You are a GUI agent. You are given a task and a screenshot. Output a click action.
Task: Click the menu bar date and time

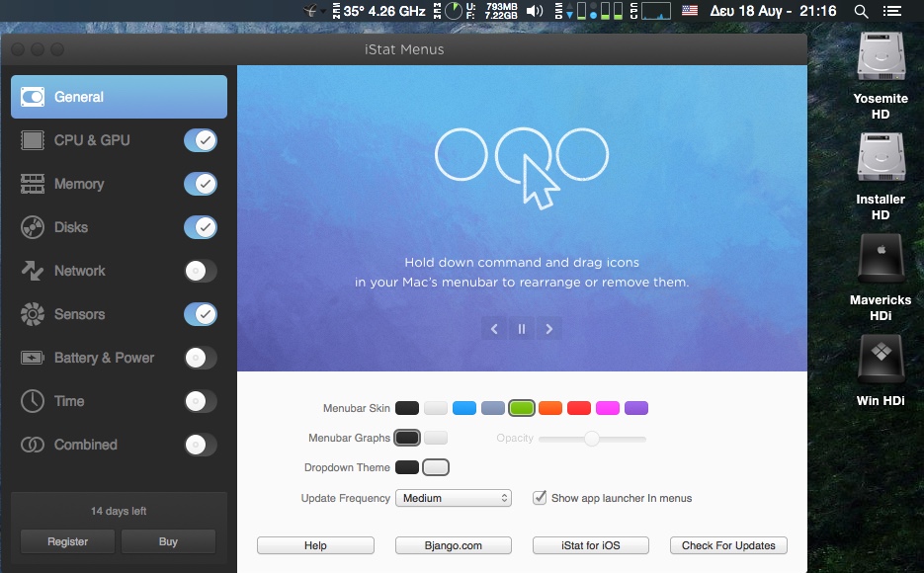[773, 11]
